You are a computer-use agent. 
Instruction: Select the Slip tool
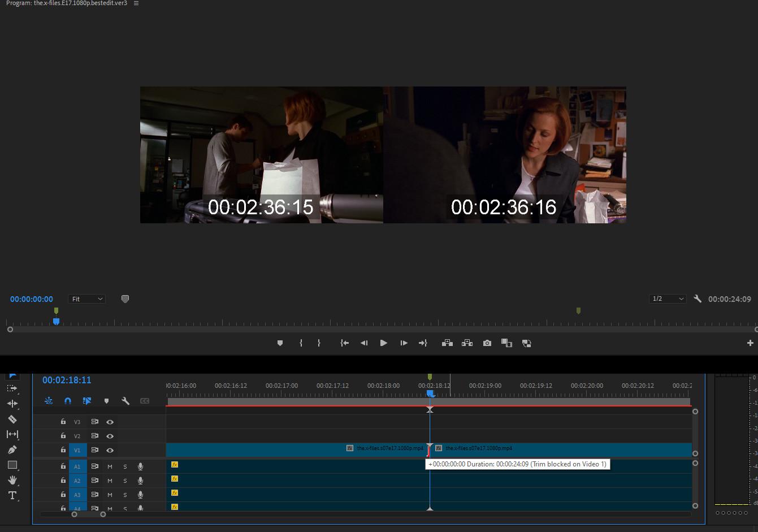click(12, 434)
